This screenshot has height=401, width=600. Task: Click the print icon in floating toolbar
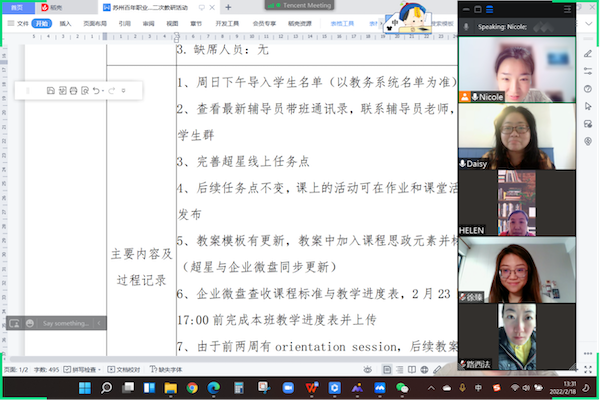click(x=74, y=90)
